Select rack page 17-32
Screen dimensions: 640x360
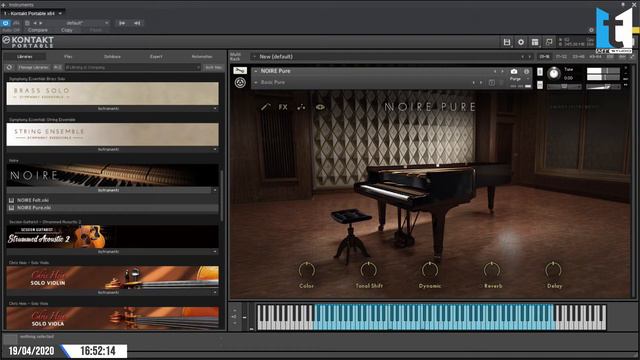(561, 57)
